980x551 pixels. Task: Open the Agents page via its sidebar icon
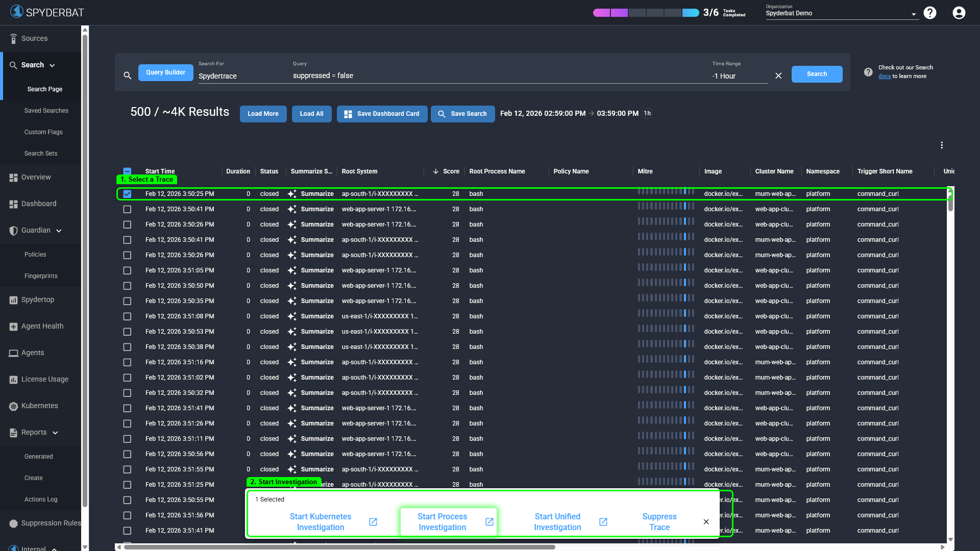coord(14,353)
